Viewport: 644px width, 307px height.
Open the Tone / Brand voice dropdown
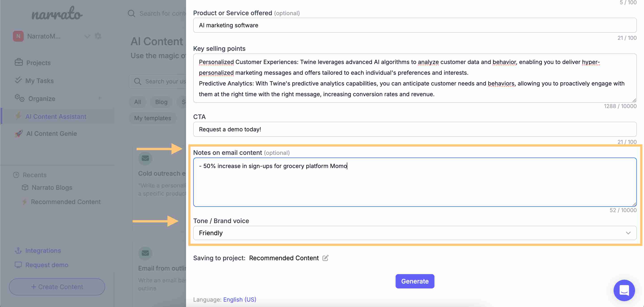(x=415, y=233)
